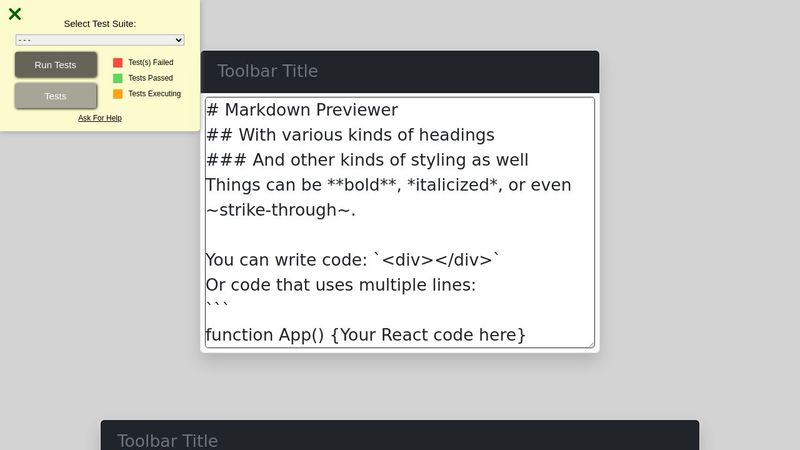The height and width of the screenshot is (450, 800).
Task: Click the 'Tests Executing' legend label
Action: [x=155, y=94]
